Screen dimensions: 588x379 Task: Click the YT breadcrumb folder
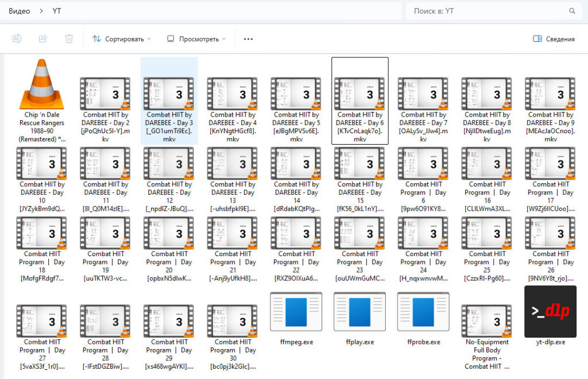click(57, 11)
